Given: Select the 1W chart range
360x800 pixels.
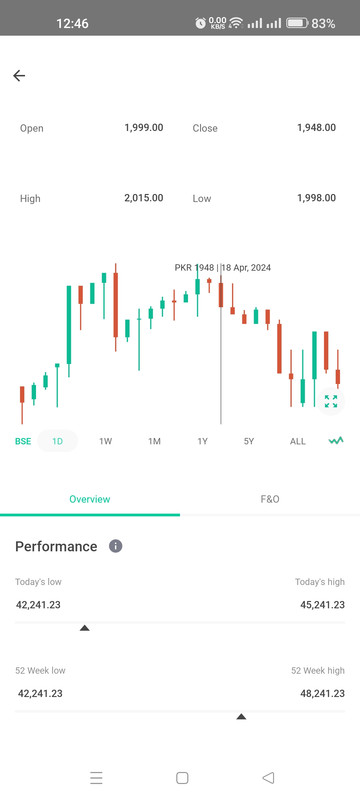Looking at the screenshot, I should [x=106, y=441].
